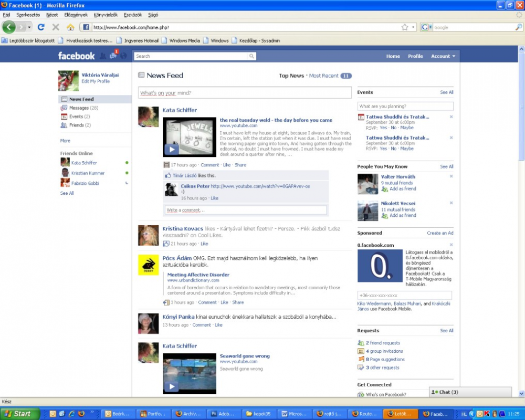Click the facebook logo
525x420 pixels.
pyautogui.click(x=76, y=56)
